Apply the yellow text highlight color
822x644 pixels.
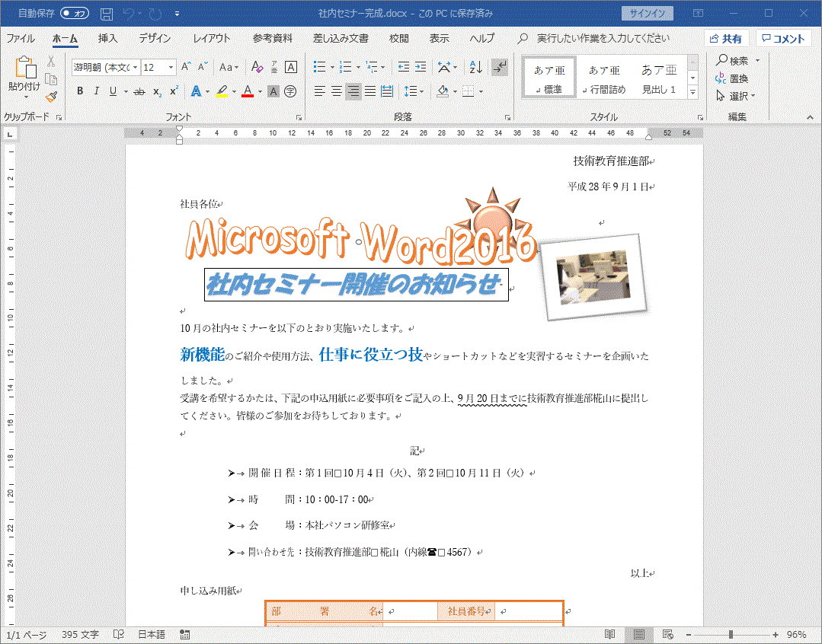(222, 91)
